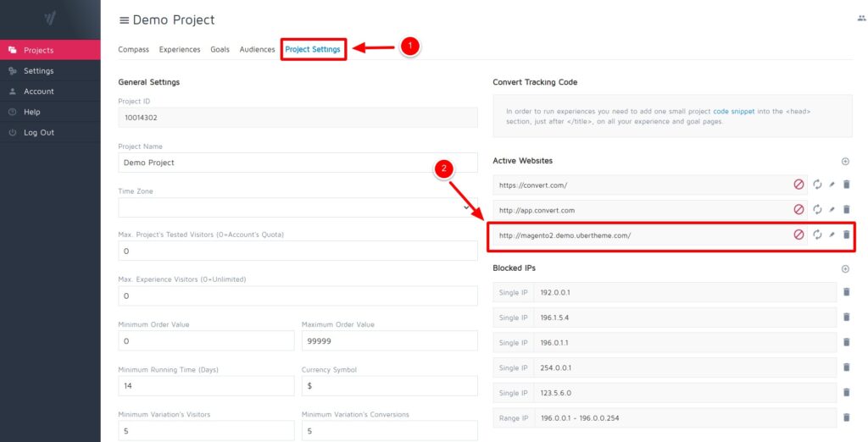The width and height of the screenshot is (868, 442).
Task: Add a new active website with plus icon
Action: pyautogui.click(x=845, y=162)
